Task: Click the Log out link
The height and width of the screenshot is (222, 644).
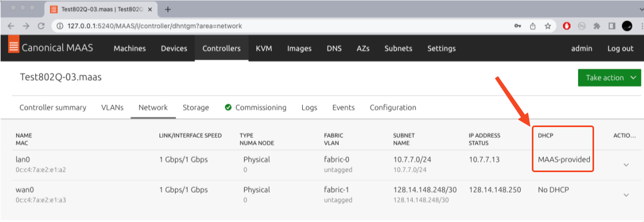Action: 620,48
